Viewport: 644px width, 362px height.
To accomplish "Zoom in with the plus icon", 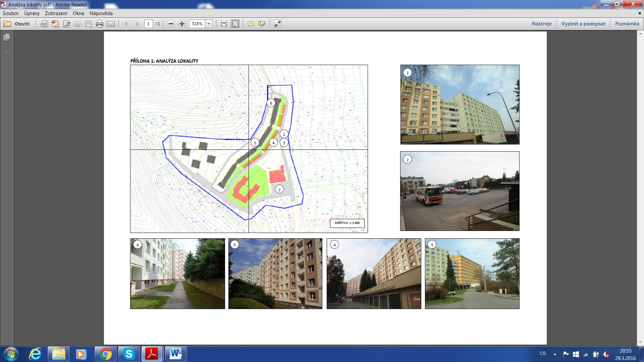I will pos(182,24).
